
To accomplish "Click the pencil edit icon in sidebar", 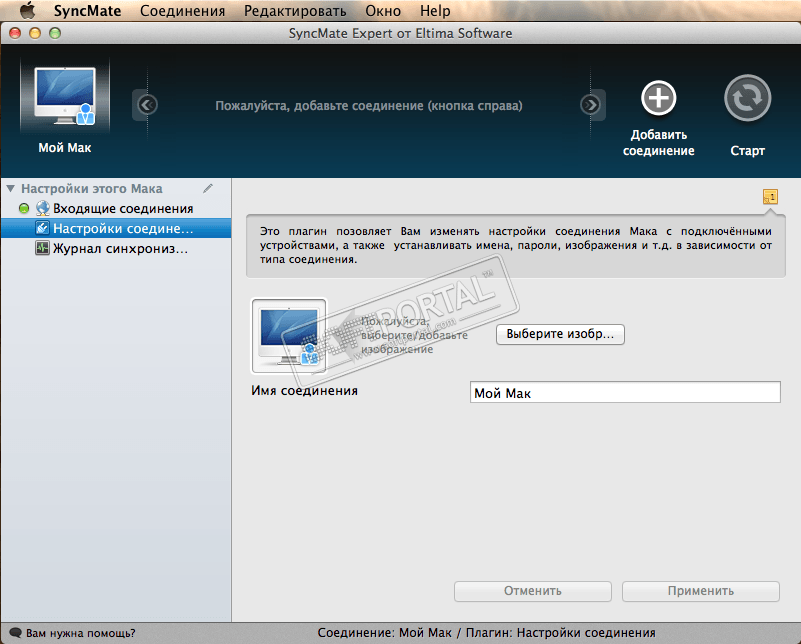I will pos(208,188).
